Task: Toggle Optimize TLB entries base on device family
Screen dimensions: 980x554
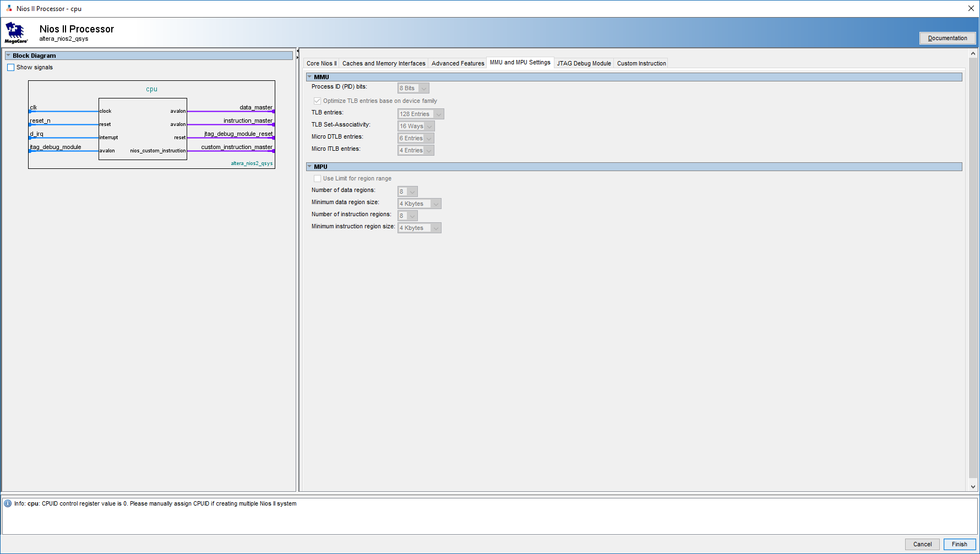Action: pos(317,101)
